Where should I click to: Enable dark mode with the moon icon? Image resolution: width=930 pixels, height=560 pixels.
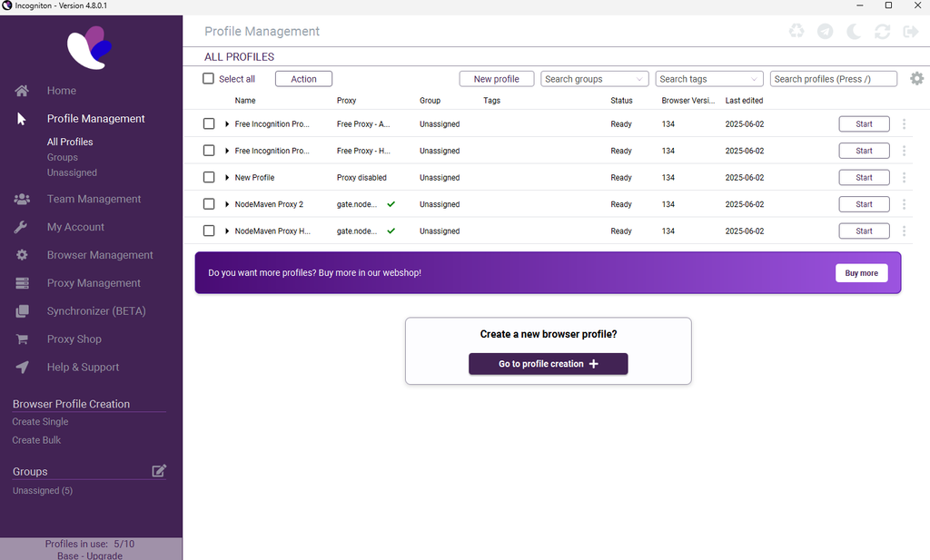pos(854,31)
